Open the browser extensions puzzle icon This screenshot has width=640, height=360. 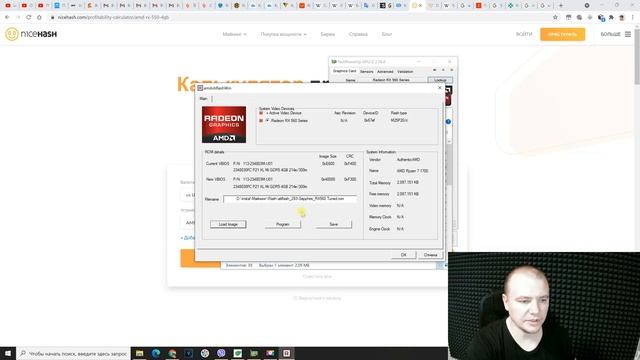pos(611,17)
